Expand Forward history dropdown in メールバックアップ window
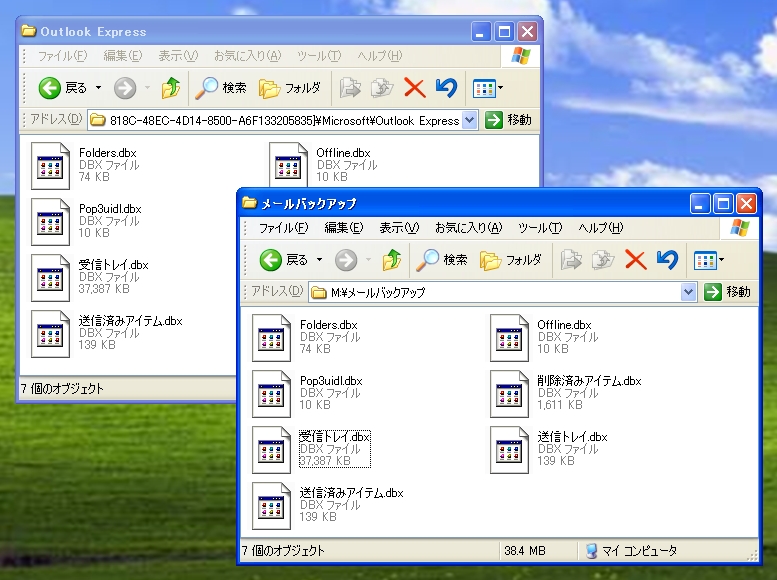Viewport: 777px width, 580px height. tap(368, 260)
